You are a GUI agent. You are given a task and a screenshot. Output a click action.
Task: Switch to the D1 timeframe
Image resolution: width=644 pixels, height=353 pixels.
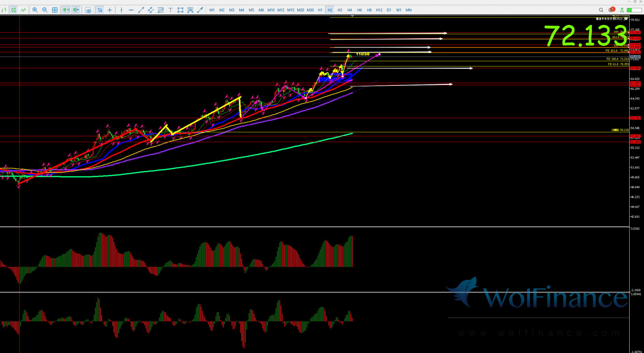(389, 10)
